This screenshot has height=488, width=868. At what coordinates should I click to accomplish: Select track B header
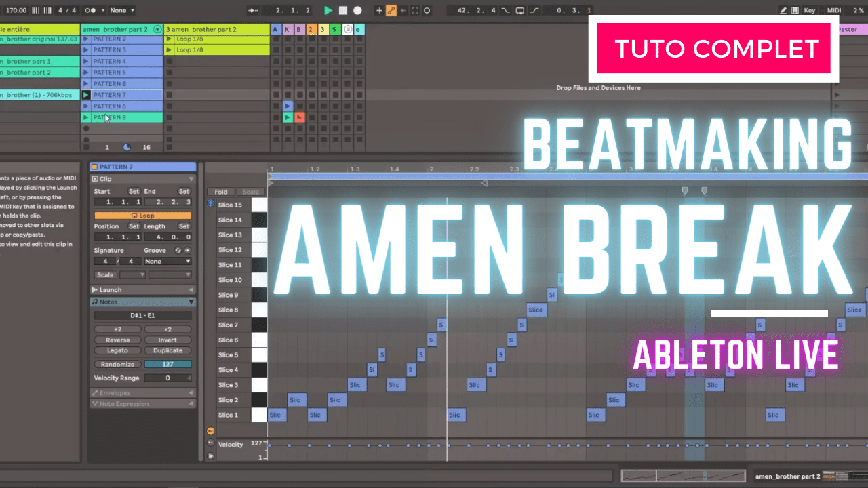(x=299, y=29)
